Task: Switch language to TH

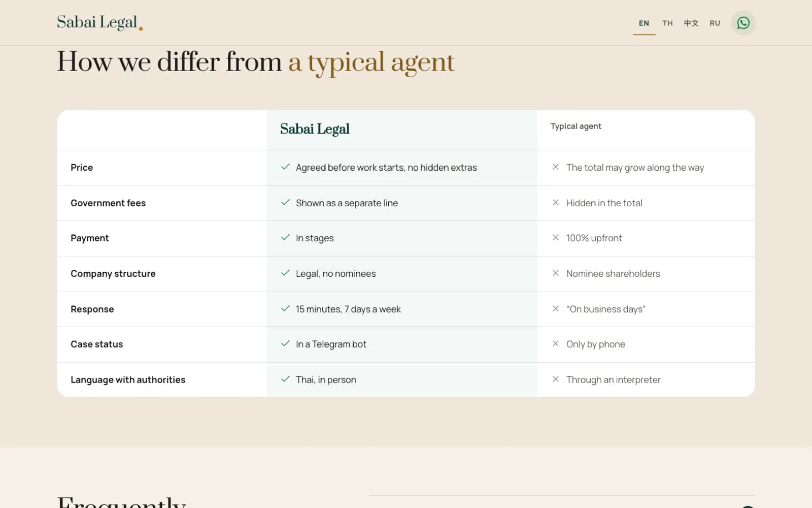Action: 667,23
